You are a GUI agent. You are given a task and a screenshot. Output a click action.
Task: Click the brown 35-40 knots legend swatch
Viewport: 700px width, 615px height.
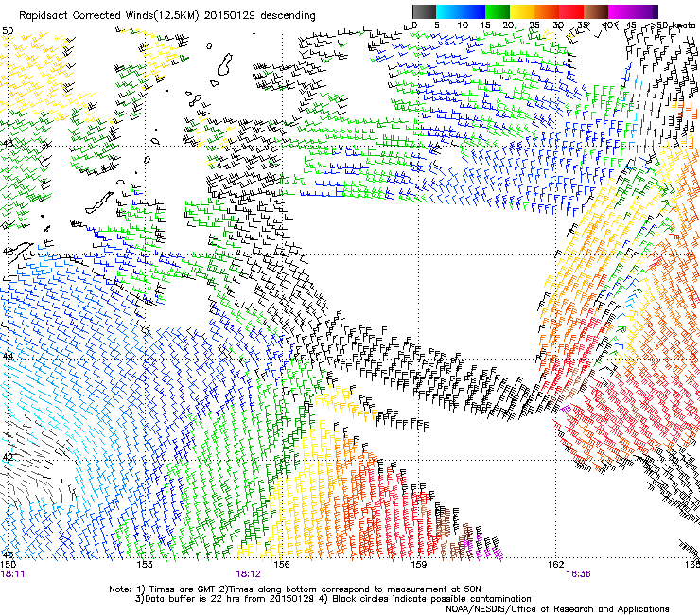[596, 11]
